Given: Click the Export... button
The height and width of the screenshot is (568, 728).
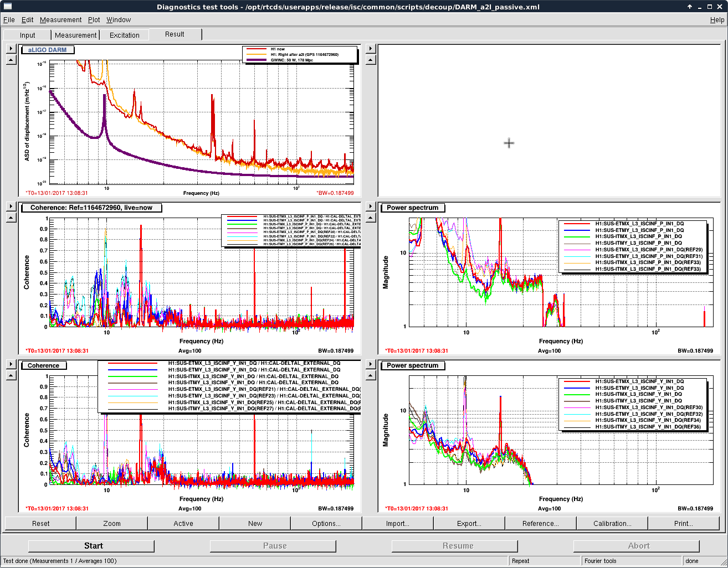Looking at the screenshot, I should click(469, 523).
